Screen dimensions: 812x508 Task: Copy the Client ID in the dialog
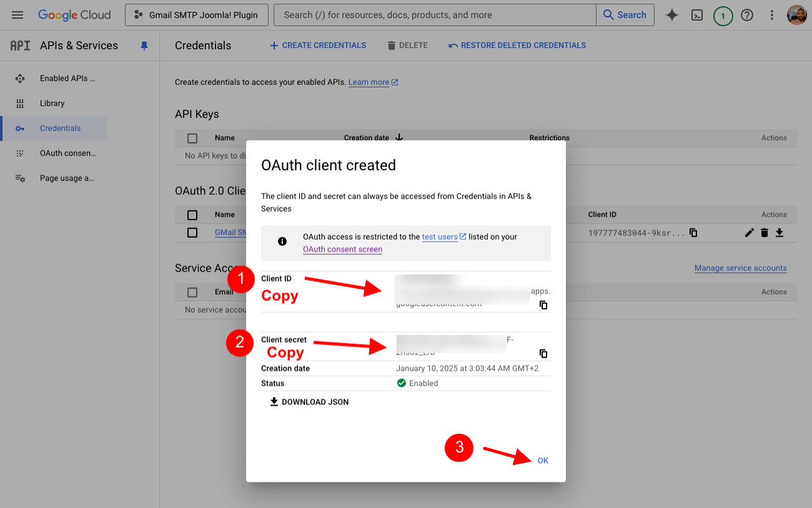click(x=543, y=305)
